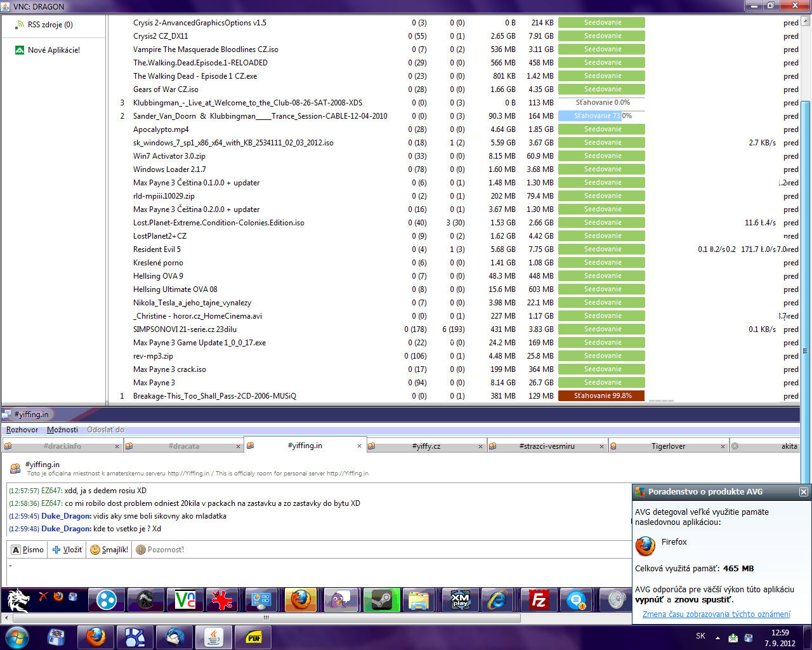Open RSS zdroje (0) in torrent sidebar
812x650 pixels.
click(x=50, y=25)
